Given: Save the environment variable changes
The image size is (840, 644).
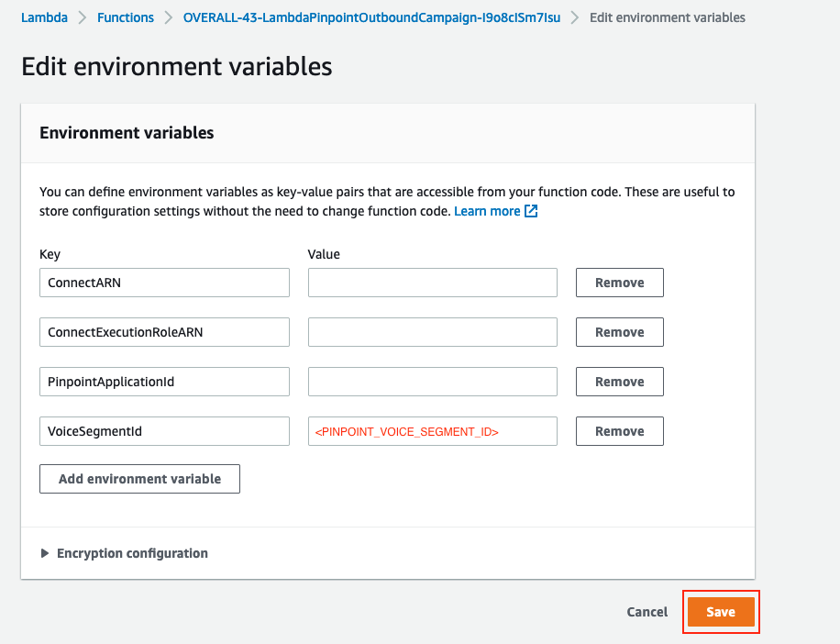Looking at the screenshot, I should point(721,612).
